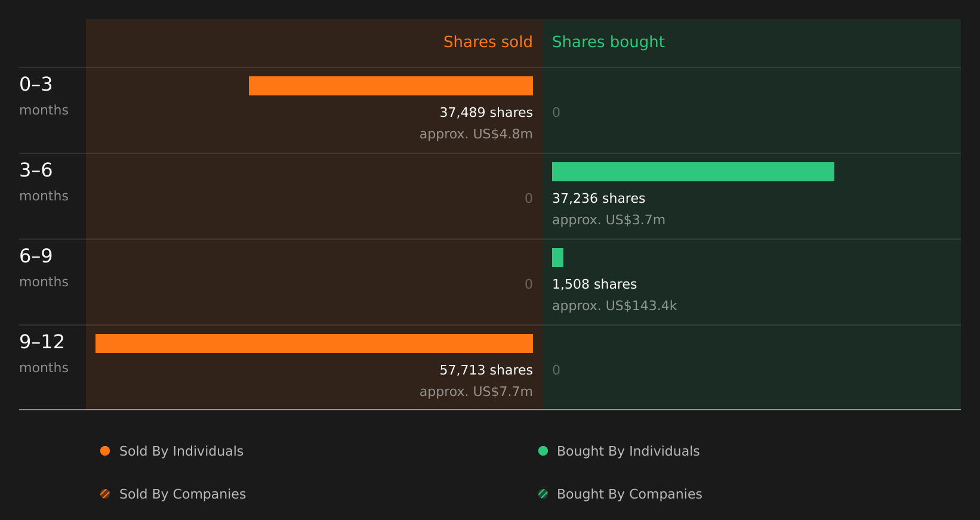This screenshot has width=980, height=520.
Task: Click the zero bought value in 0–3 months
Action: tap(556, 113)
